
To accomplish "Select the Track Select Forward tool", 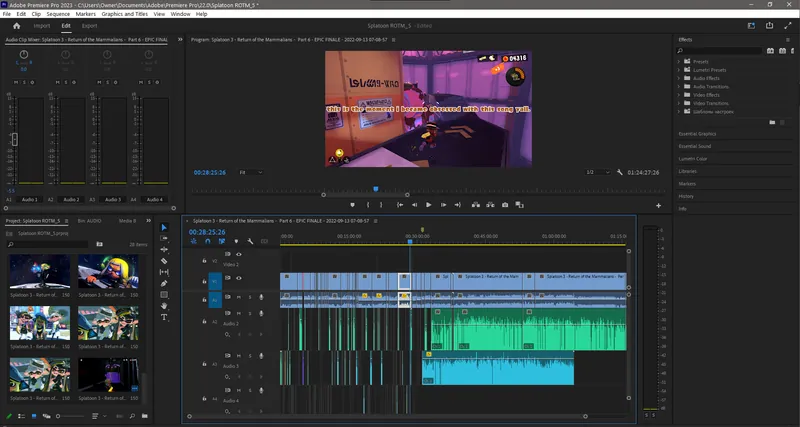I will pos(164,238).
